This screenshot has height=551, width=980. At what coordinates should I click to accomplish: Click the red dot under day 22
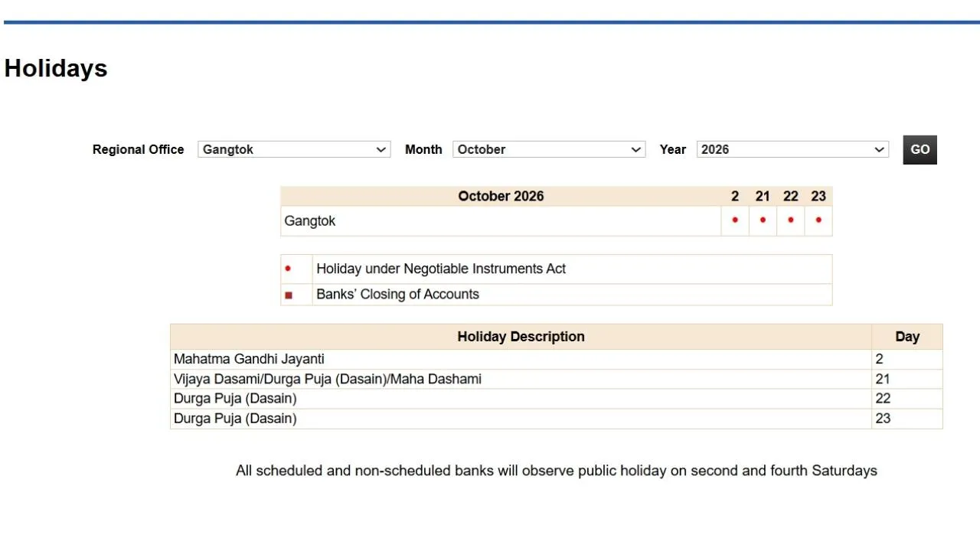tap(791, 220)
